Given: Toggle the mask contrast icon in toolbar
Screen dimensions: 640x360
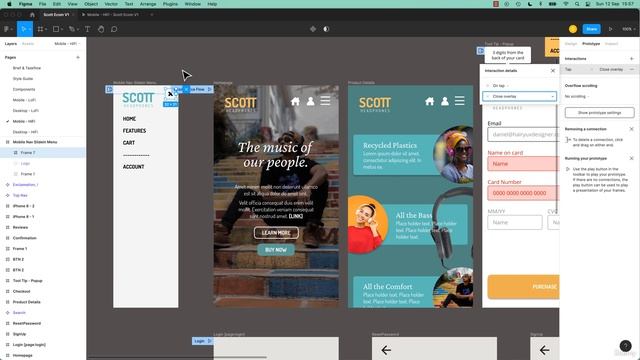Looking at the screenshot, I should coord(326,29).
